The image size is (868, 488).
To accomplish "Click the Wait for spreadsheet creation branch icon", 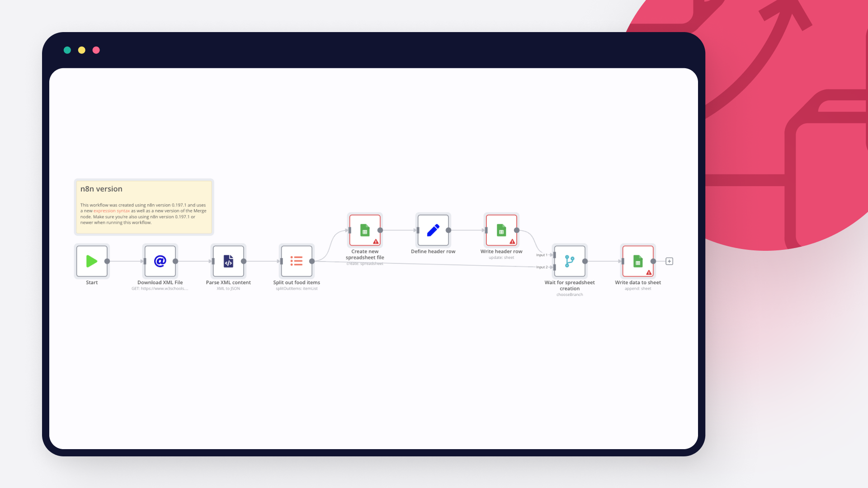I will tap(569, 261).
